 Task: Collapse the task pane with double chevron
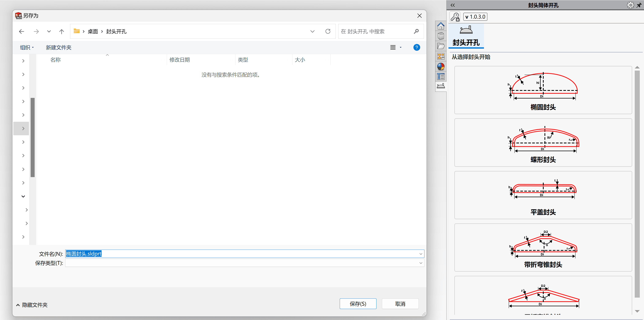(x=453, y=5)
